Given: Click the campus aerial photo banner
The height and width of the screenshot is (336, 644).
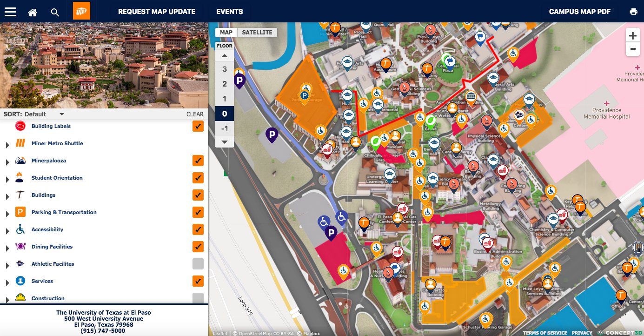Looking at the screenshot, I should (x=104, y=66).
